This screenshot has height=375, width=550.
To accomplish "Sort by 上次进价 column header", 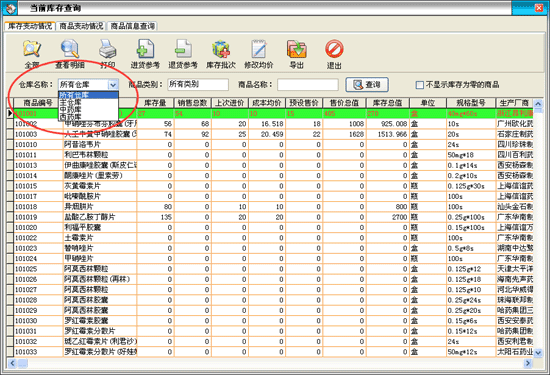I will tap(230, 103).
